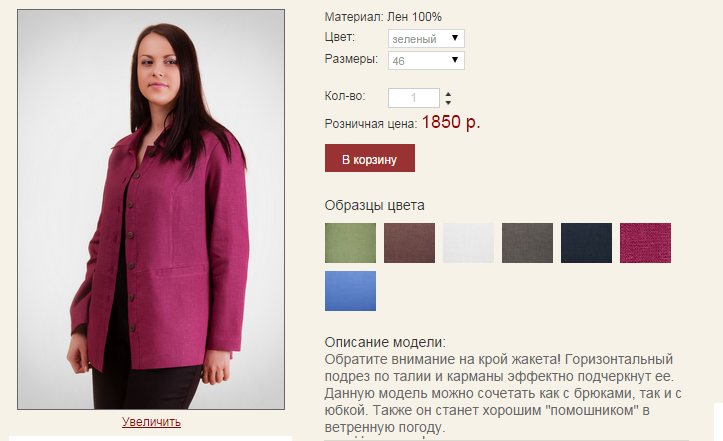This screenshot has width=723, height=441.
Task: Click the arrow of the зеленый dropdown
Action: [x=455, y=38]
